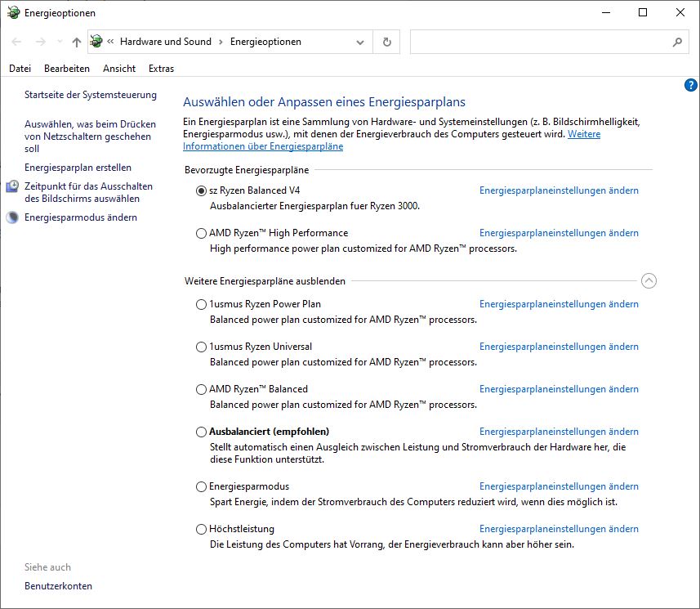Select AMD Ryzen High Performance plan
This screenshot has width=700, height=609.
pyautogui.click(x=201, y=233)
